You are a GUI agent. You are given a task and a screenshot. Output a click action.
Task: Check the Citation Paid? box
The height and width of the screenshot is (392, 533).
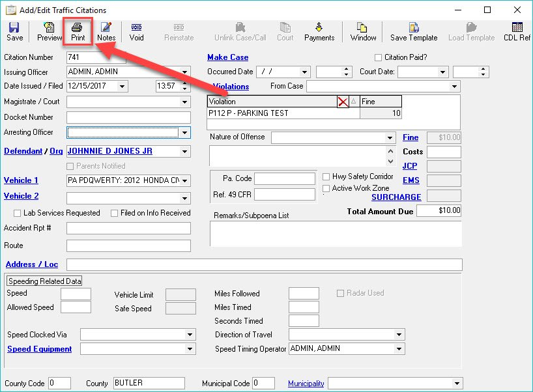(379, 58)
